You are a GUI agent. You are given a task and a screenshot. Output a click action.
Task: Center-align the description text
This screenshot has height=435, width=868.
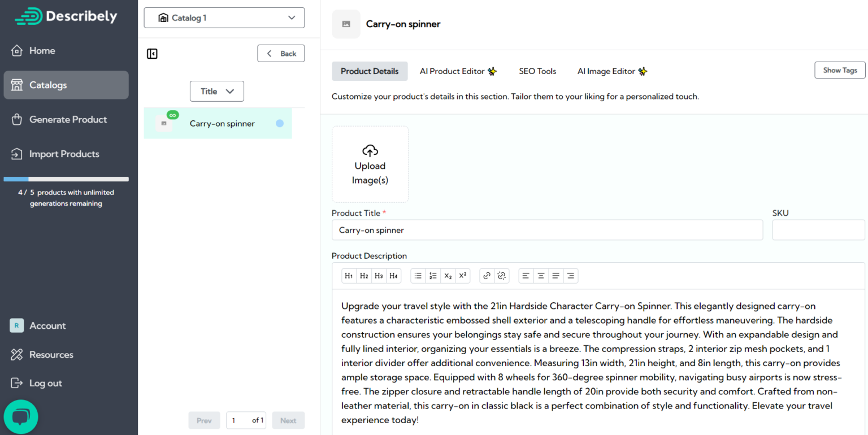541,276
